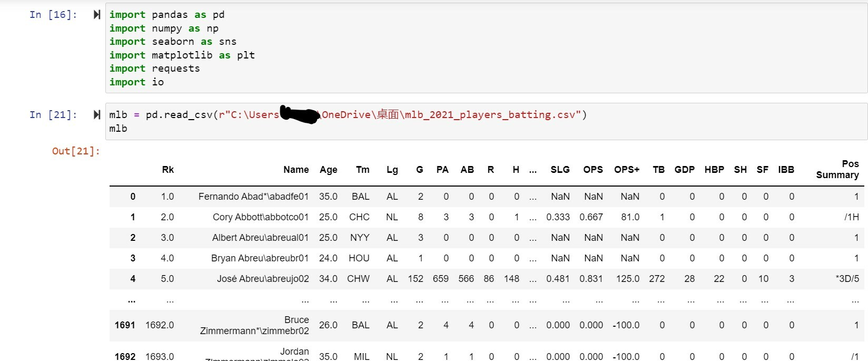Screen dimensions: 868x361
Task: Click row index 1691
Action: (125, 325)
